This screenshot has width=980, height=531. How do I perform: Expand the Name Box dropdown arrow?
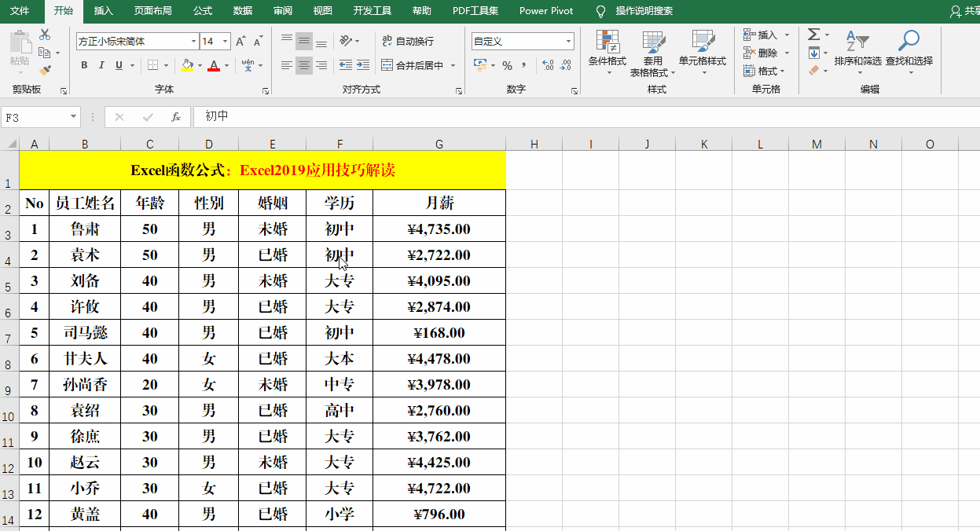pos(74,117)
